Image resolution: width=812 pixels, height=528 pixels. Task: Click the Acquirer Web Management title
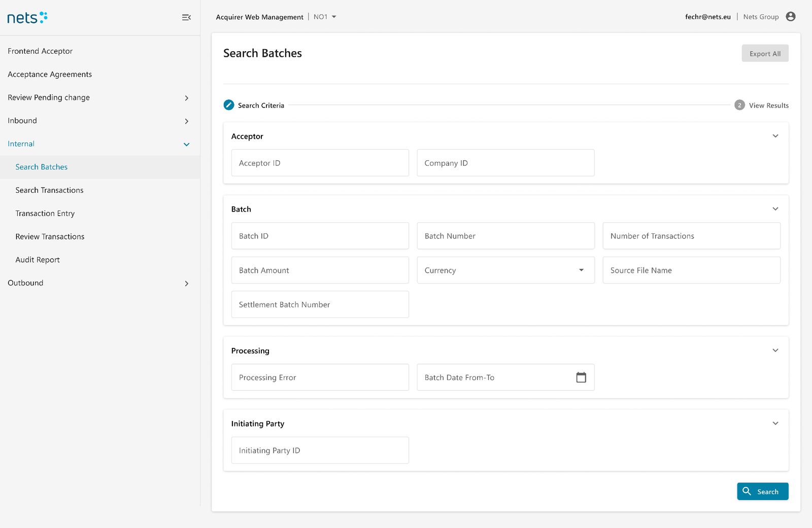[x=259, y=17]
